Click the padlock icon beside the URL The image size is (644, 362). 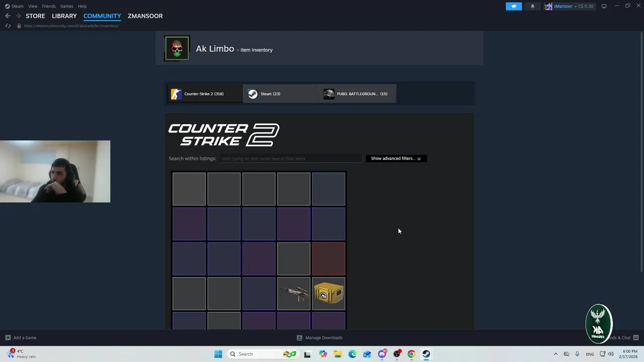19,26
